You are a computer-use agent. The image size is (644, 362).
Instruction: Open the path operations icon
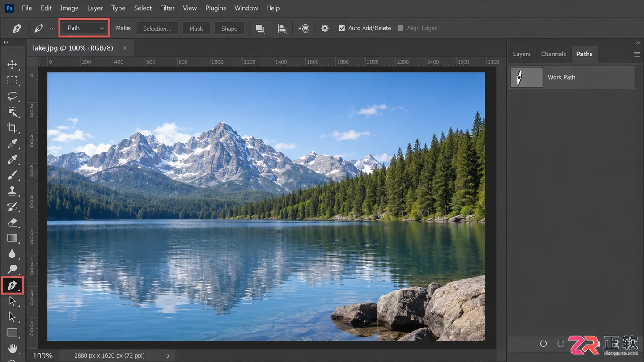260,29
